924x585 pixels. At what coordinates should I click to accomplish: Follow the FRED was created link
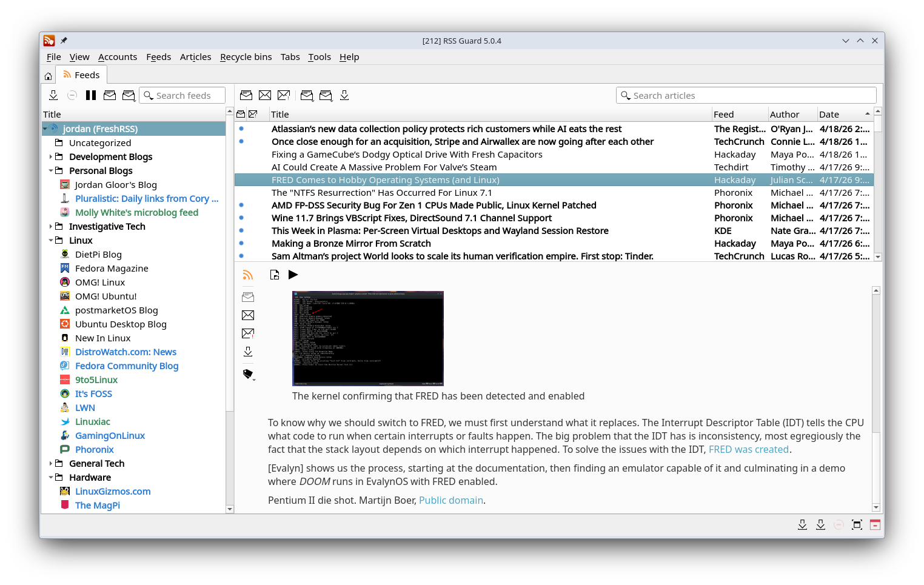[749, 449]
